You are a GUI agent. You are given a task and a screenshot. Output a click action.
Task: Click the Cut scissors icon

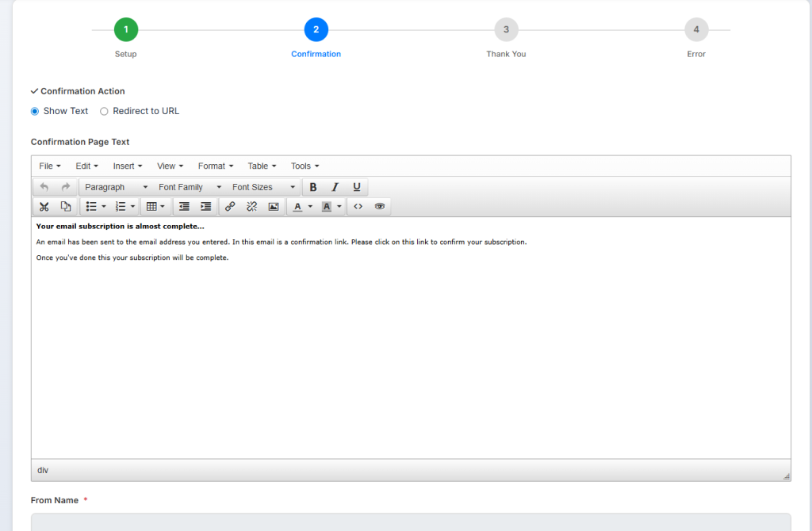pyautogui.click(x=44, y=207)
